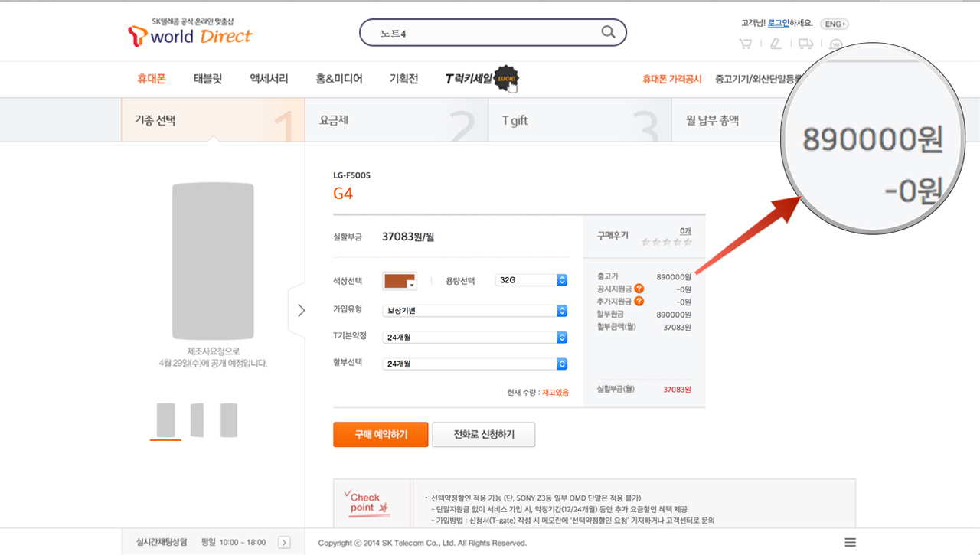Open the delivery truck tracking icon

coord(805,44)
